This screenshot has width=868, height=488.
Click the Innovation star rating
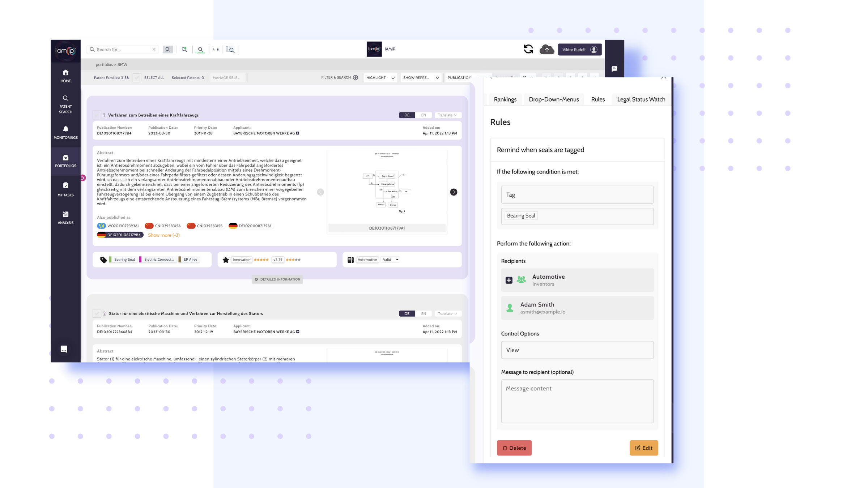tap(261, 260)
